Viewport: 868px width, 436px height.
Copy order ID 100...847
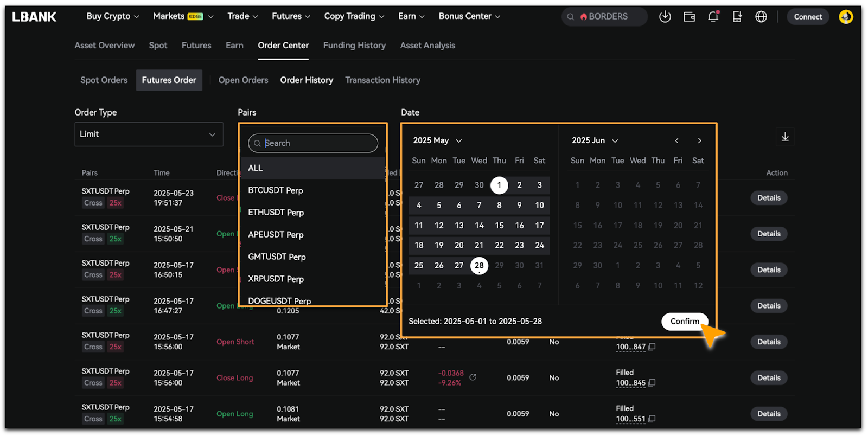tap(652, 347)
